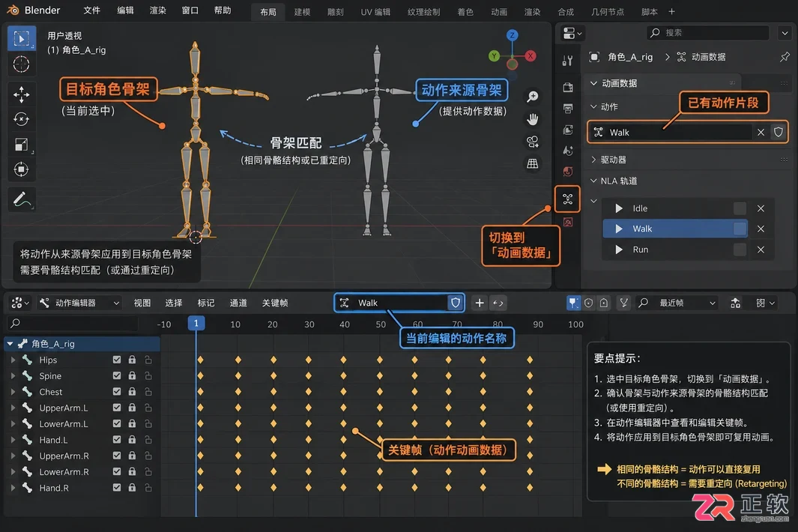Viewport: 798px width, 532px height.
Task: Open the action editor type dropdown
Action: click(x=19, y=303)
